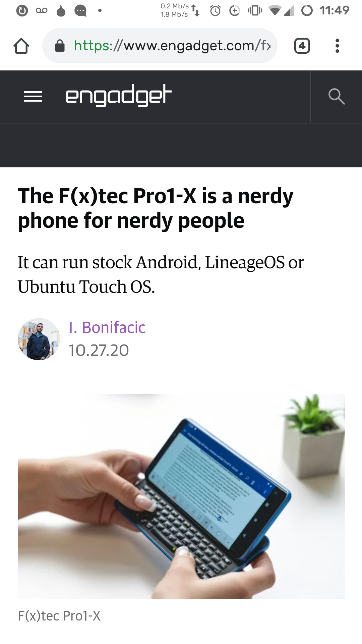Open author I. Bonifacic's profile link
The height and width of the screenshot is (644, 362).
click(x=107, y=327)
